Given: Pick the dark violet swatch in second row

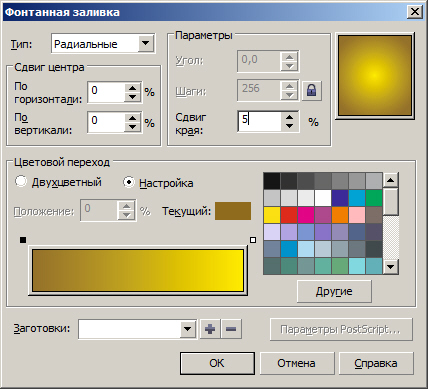Looking at the screenshot, I should point(340,198).
